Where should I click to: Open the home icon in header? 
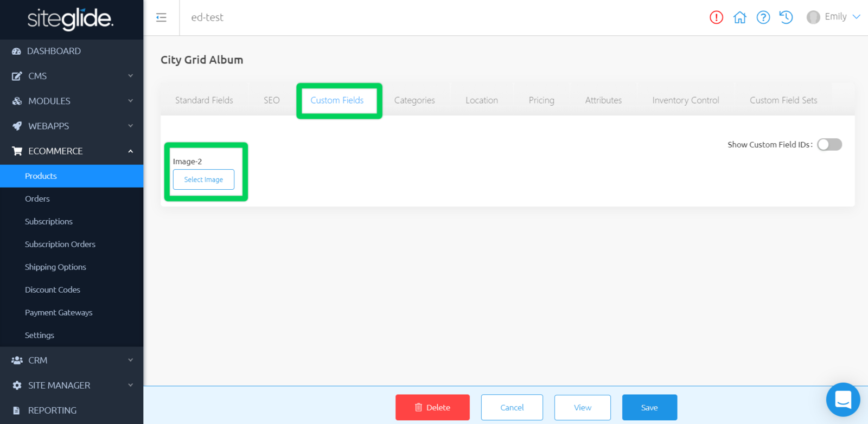[x=739, y=17]
